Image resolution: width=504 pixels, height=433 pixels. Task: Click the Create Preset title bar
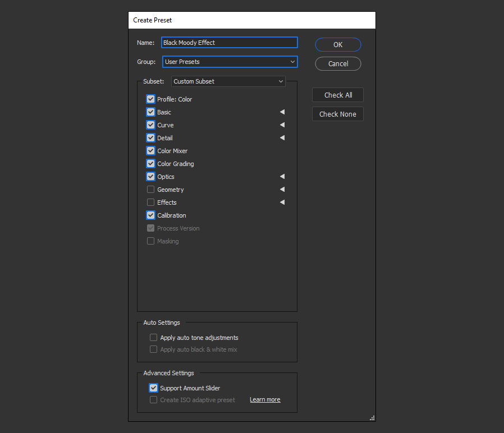pos(252,20)
